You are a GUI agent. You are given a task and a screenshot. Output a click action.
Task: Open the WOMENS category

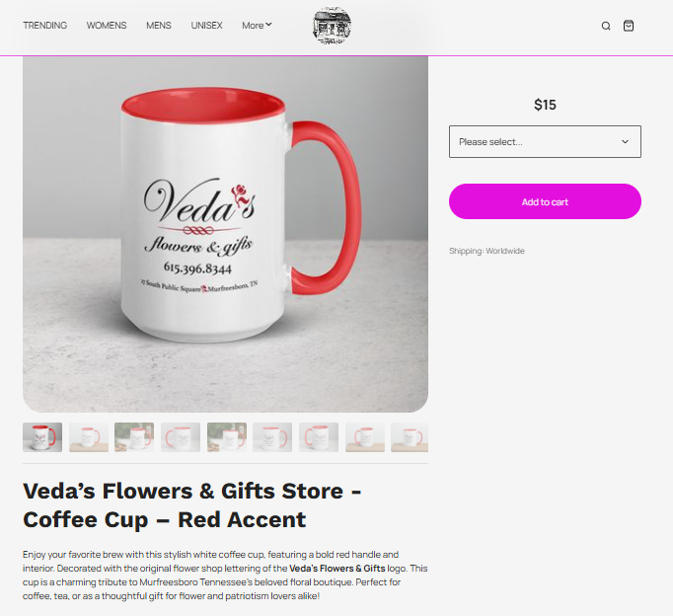point(107,26)
